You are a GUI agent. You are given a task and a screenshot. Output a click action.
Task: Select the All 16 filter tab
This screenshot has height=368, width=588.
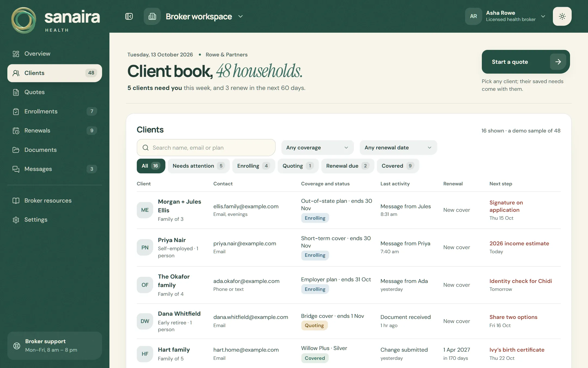click(151, 166)
